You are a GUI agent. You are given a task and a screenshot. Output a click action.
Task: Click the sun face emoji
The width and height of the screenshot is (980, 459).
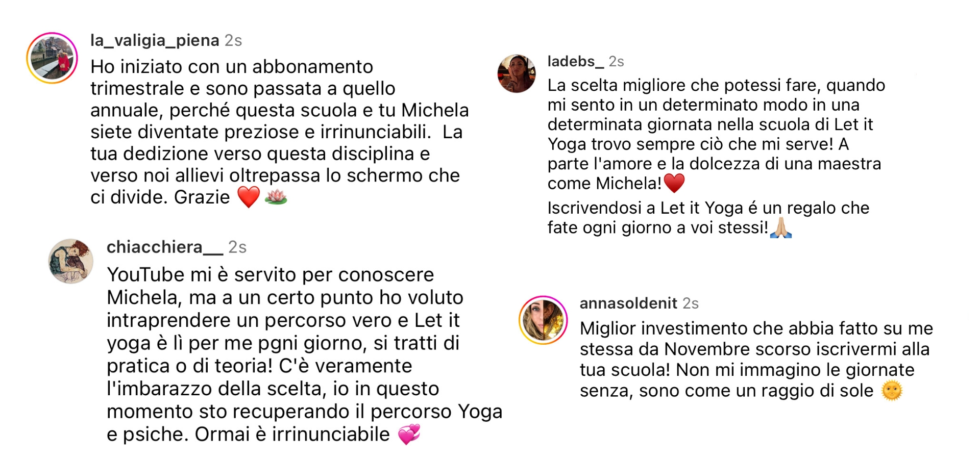click(x=892, y=391)
